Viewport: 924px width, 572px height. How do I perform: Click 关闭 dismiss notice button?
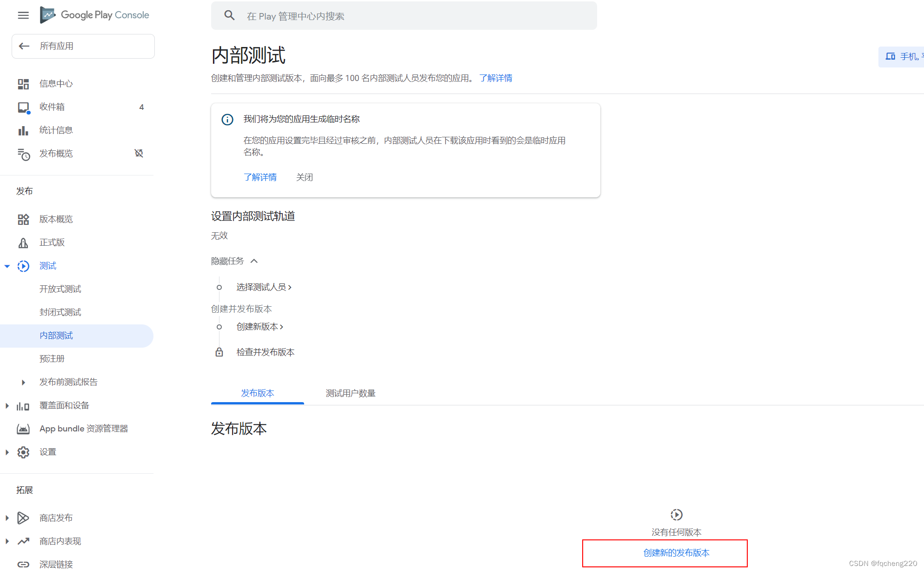click(304, 176)
